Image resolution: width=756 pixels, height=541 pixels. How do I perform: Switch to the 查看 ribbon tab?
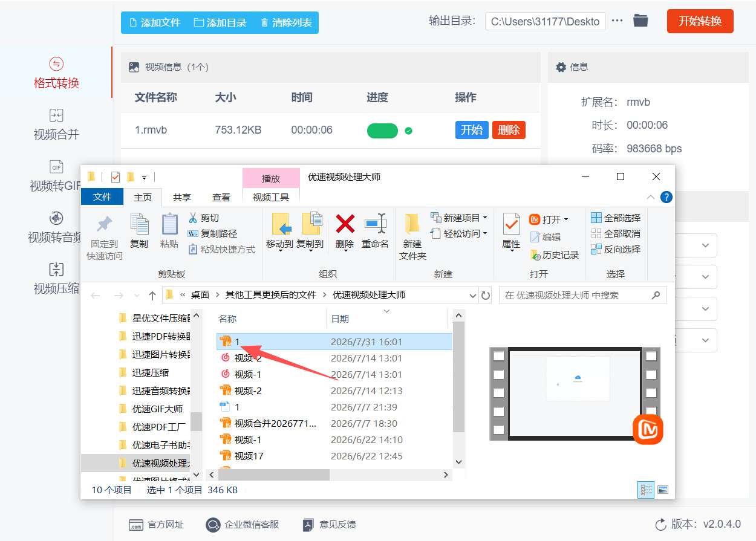coord(221,197)
